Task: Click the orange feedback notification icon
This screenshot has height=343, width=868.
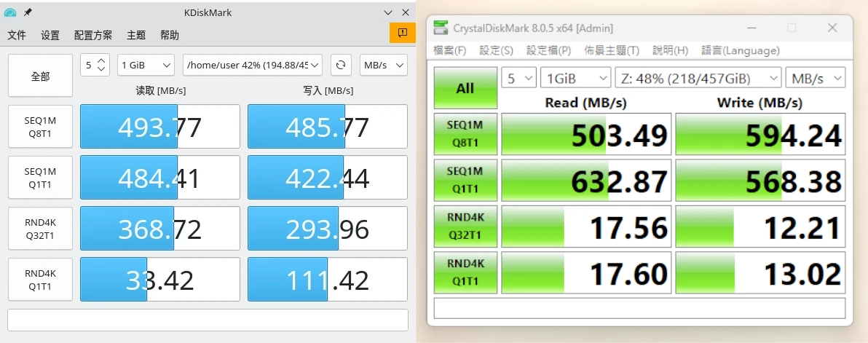Action: click(x=401, y=33)
